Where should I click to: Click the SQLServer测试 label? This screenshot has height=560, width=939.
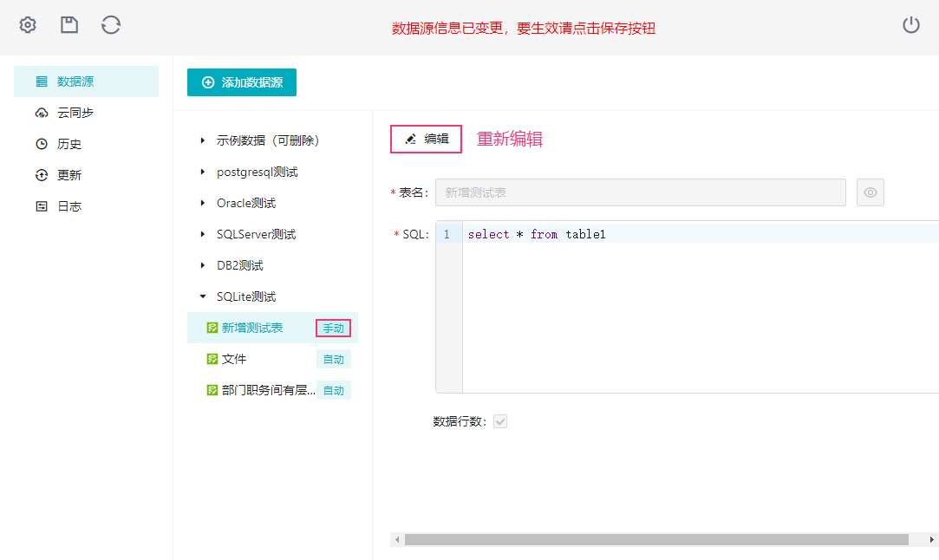[x=257, y=234]
